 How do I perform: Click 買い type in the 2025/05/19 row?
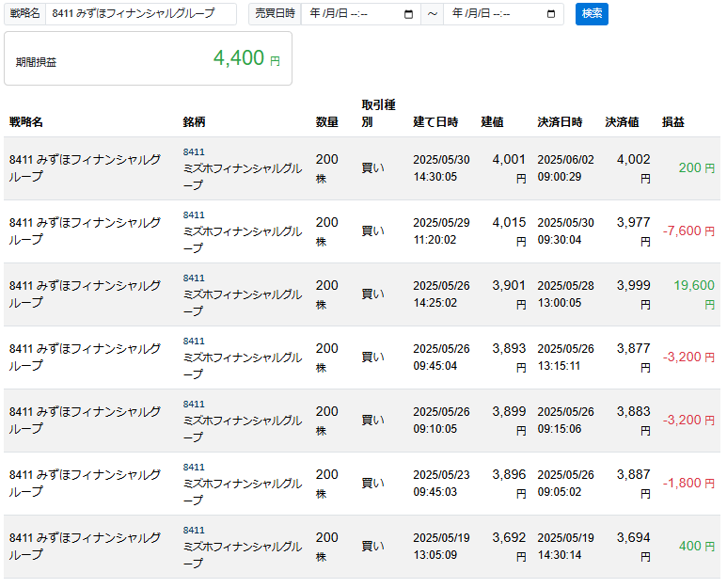(x=372, y=547)
